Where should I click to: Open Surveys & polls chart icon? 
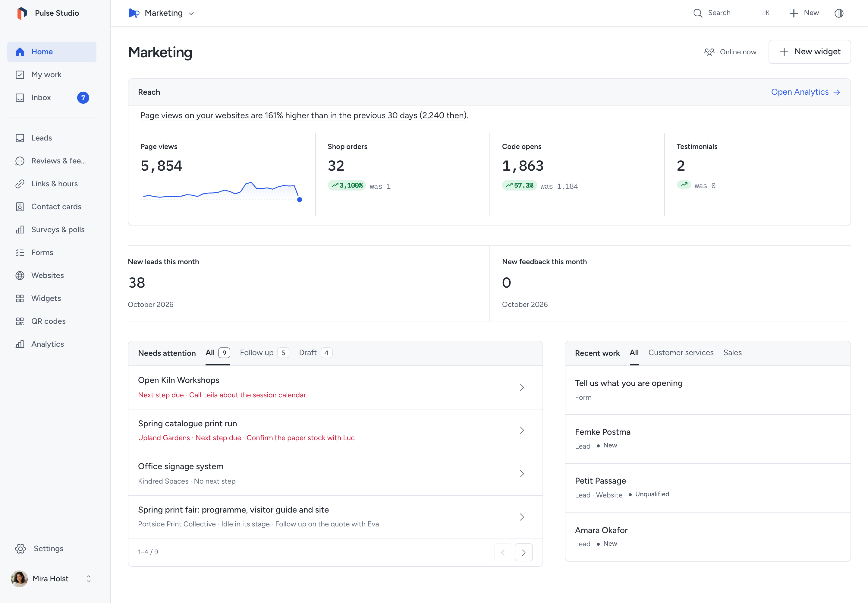coord(20,230)
